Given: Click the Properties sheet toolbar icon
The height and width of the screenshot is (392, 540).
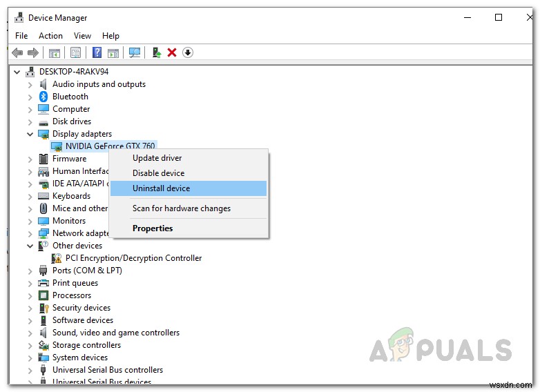Looking at the screenshot, I should (x=75, y=52).
